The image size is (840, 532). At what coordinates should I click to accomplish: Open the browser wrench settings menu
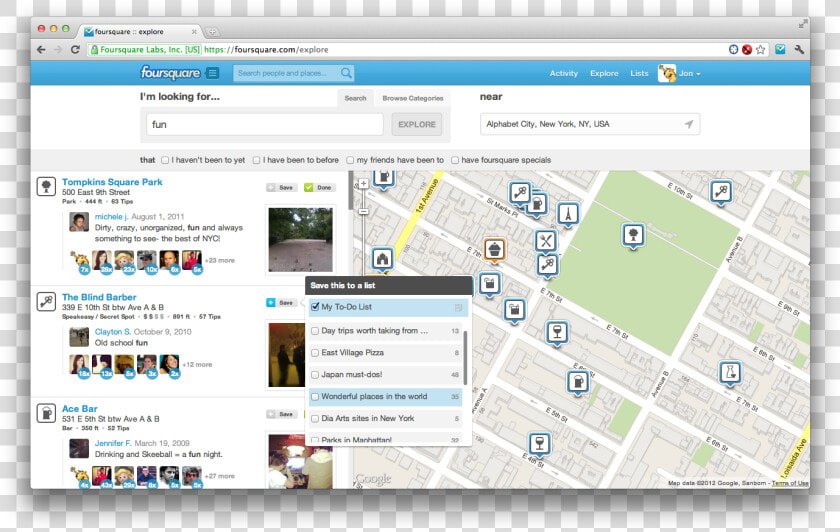[x=799, y=50]
